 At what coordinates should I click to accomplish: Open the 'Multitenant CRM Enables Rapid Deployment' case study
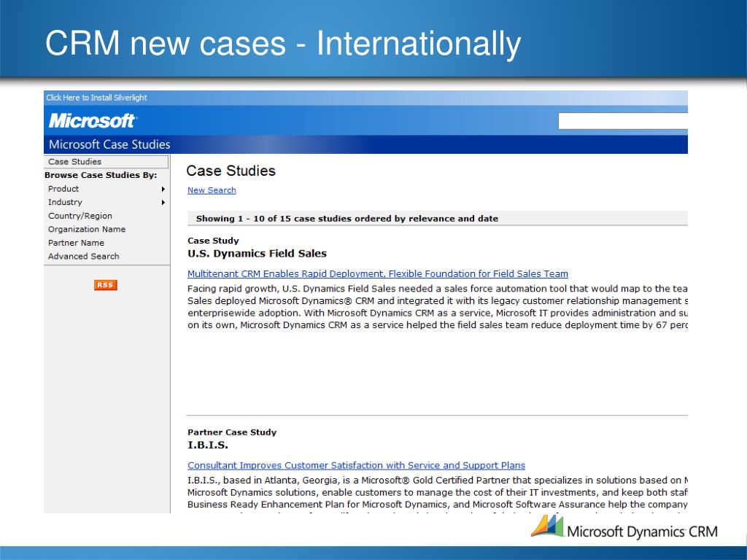click(378, 274)
